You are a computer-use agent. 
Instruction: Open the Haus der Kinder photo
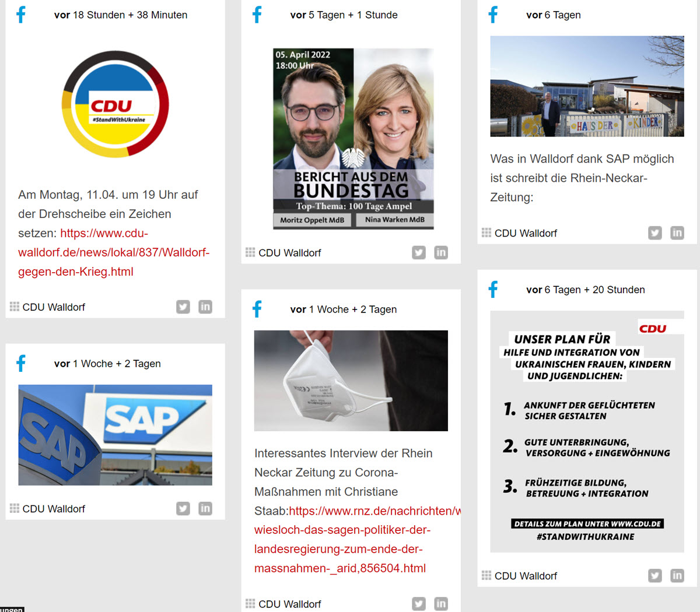(x=587, y=86)
